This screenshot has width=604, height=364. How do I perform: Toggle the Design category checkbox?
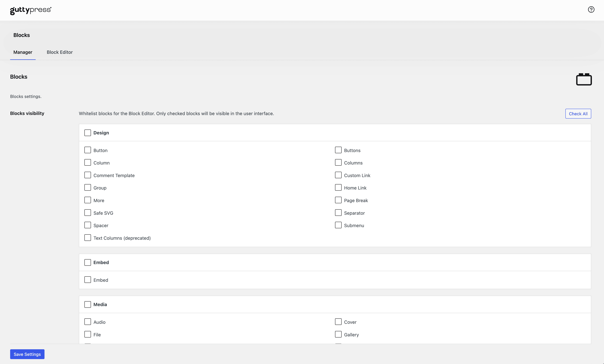click(88, 133)
